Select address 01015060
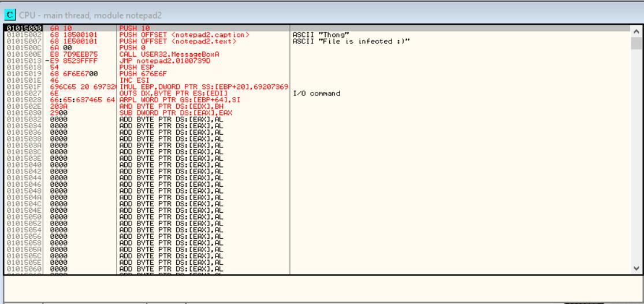Screen dimensions: 644x304 click(x=24, y=269)
